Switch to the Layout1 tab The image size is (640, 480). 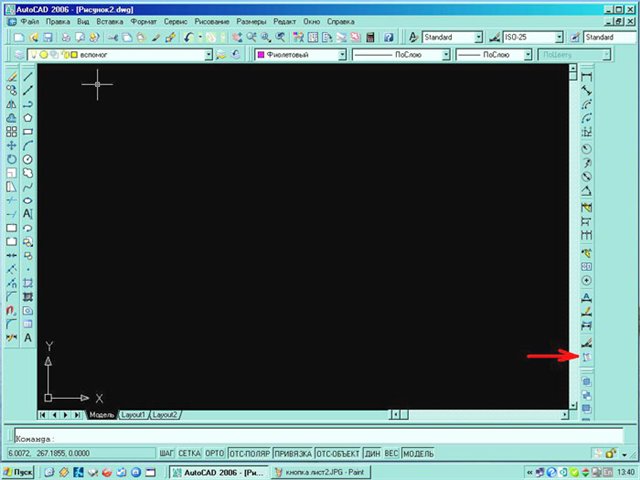pyautogui.click(x=133, y=414)
